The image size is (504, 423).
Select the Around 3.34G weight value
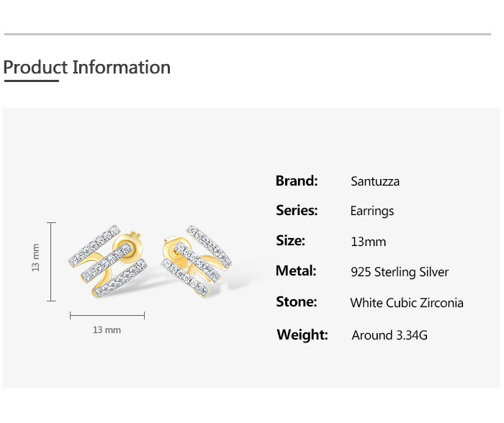coord(390,335)
